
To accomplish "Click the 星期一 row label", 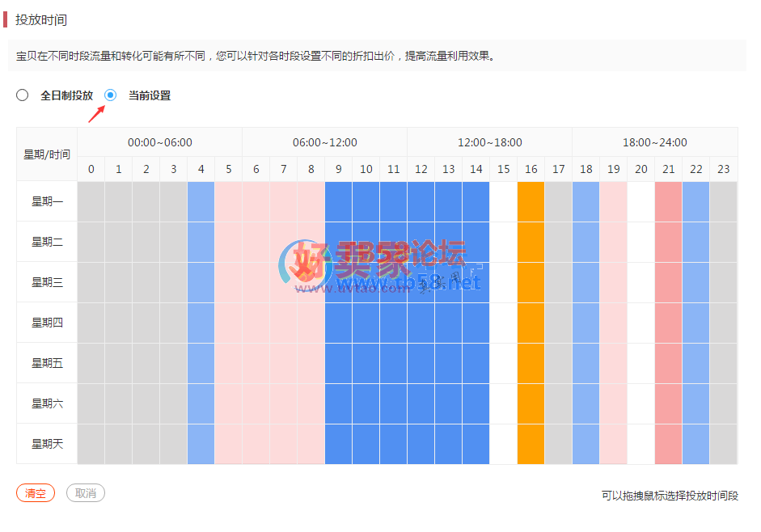I will coord(47,201).
